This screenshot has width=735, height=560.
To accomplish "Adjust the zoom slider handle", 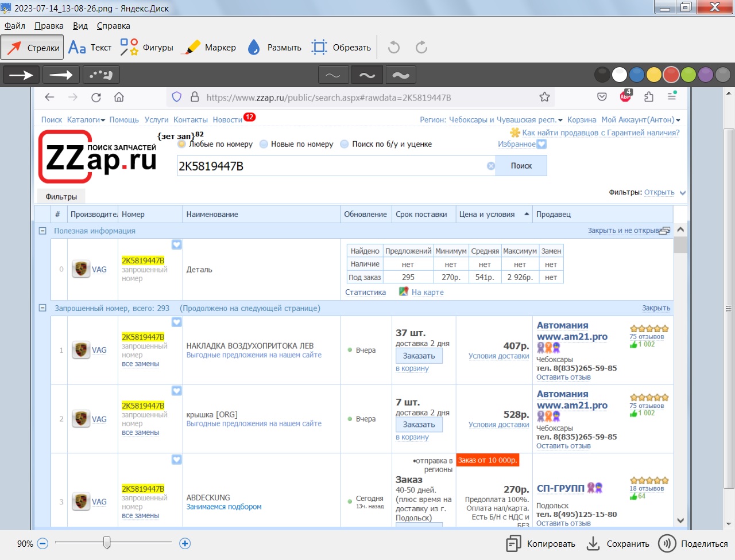I will 107,542.
